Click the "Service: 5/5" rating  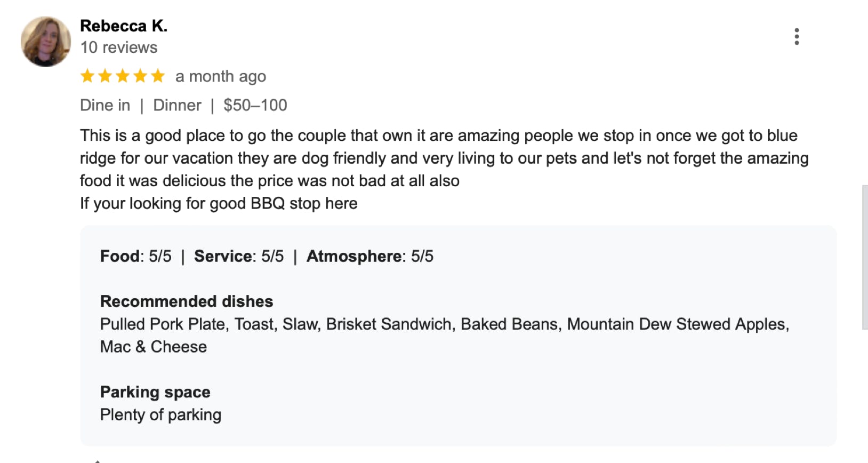[239, 256]
